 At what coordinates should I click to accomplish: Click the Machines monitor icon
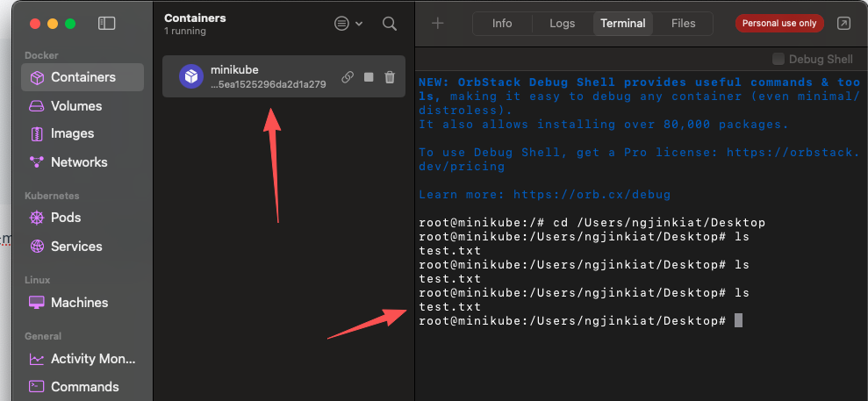coord(37,303)
